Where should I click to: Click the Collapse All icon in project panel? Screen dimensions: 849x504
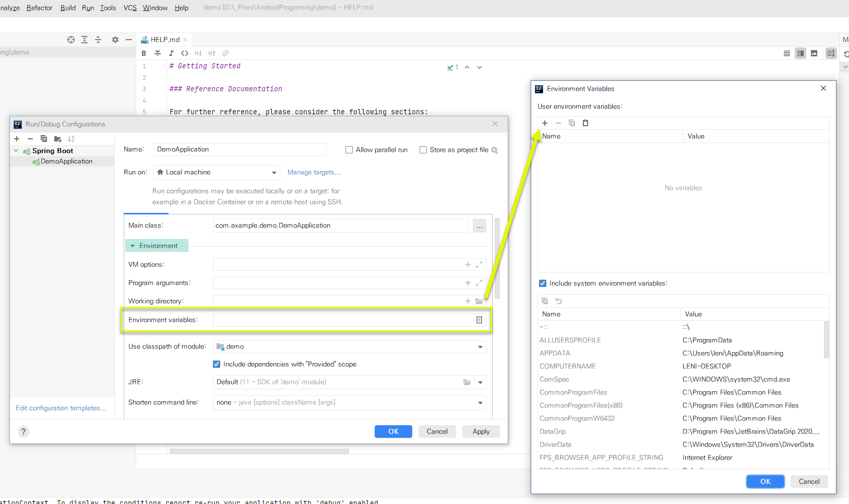[98, 40]
